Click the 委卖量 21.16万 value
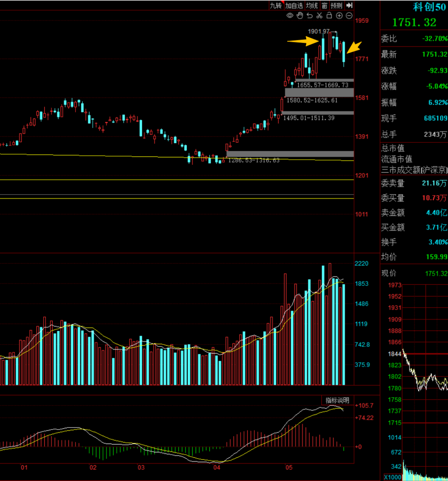The height and width of the screenshot is (481, 448). point(434,183)
